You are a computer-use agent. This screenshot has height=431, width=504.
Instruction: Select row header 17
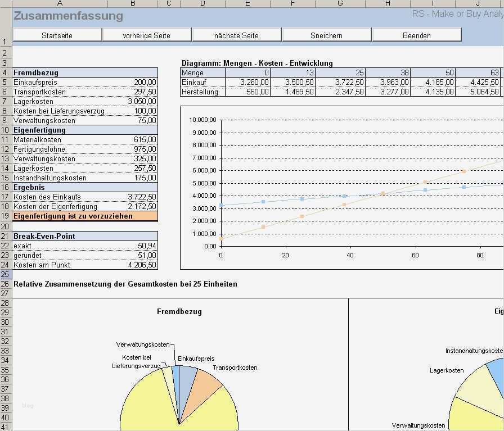[x=6, y=197]
